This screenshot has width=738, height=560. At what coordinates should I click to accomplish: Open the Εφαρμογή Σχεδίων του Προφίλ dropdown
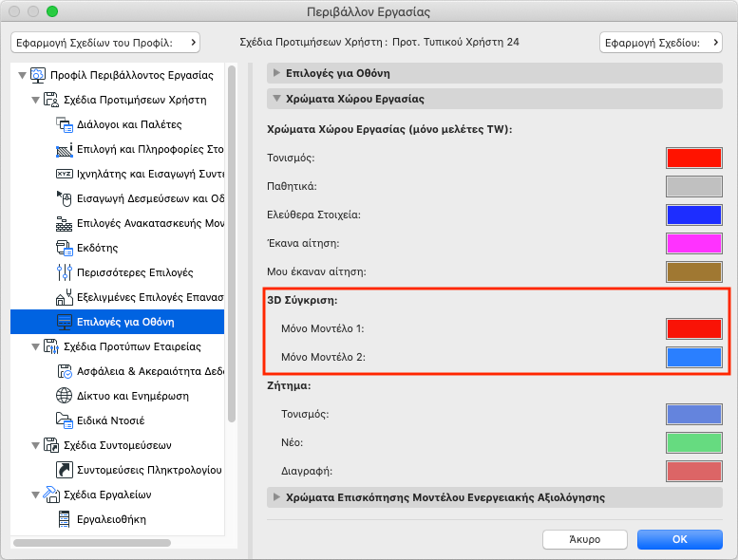point(105,43)
